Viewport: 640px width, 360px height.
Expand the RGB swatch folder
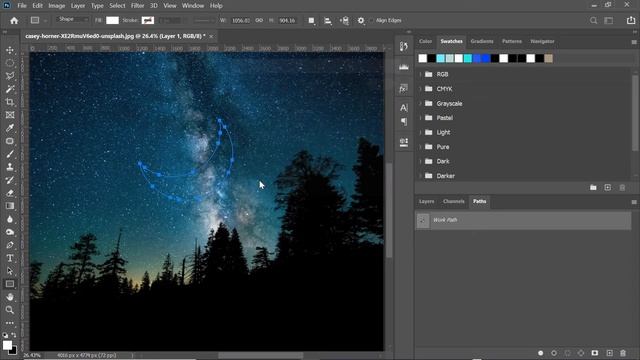coord(420,74)
